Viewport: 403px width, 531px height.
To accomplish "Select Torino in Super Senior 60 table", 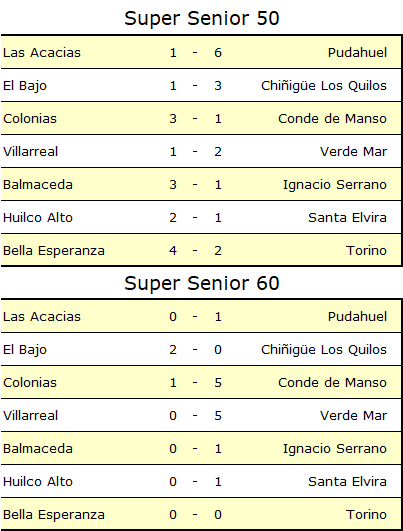I will [366, 515].
